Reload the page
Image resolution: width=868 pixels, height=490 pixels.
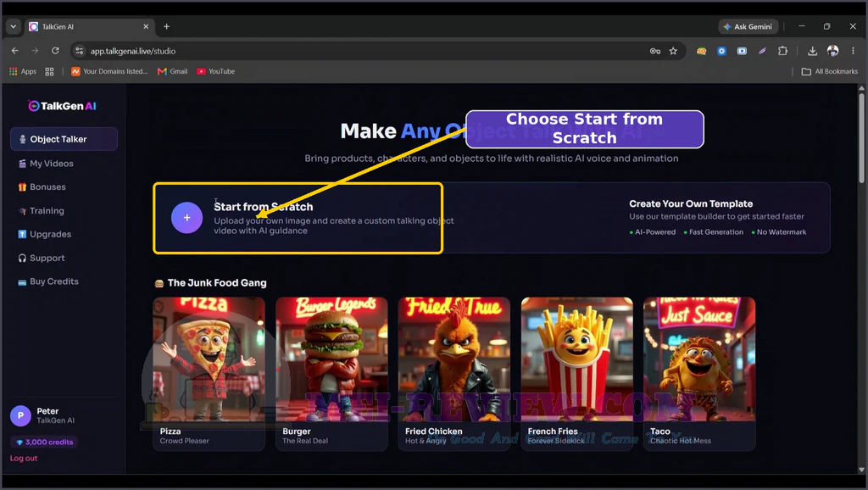[x=55, y=51]
